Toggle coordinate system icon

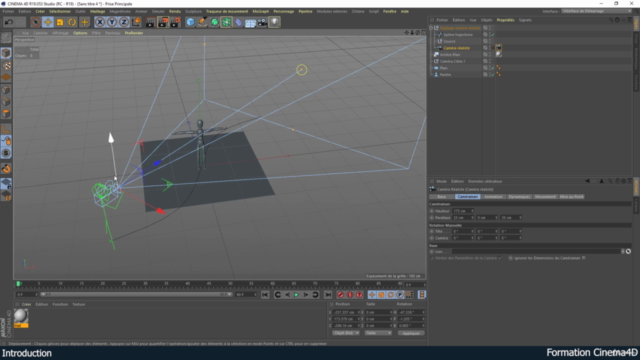pos(136,22)
